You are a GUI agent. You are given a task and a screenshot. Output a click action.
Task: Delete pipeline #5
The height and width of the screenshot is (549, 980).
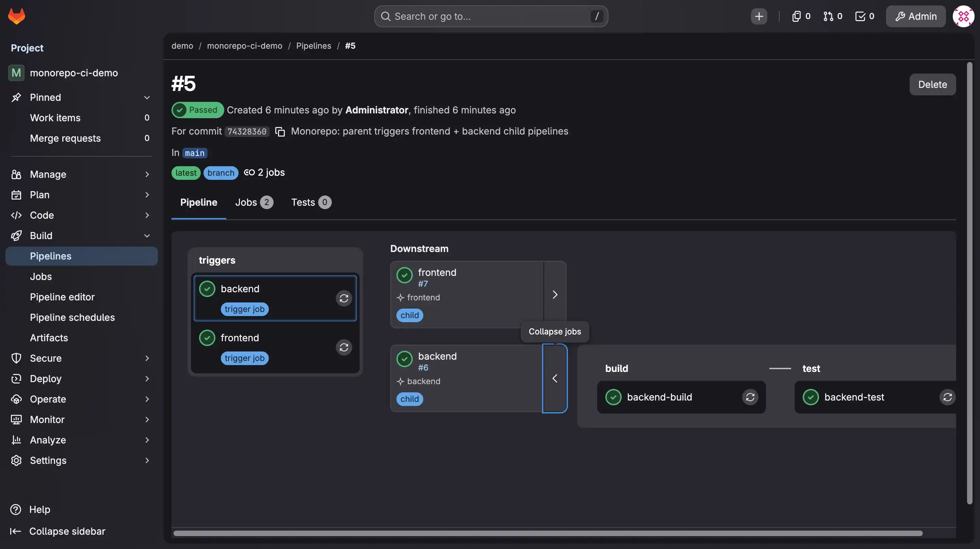click(932, 84)
